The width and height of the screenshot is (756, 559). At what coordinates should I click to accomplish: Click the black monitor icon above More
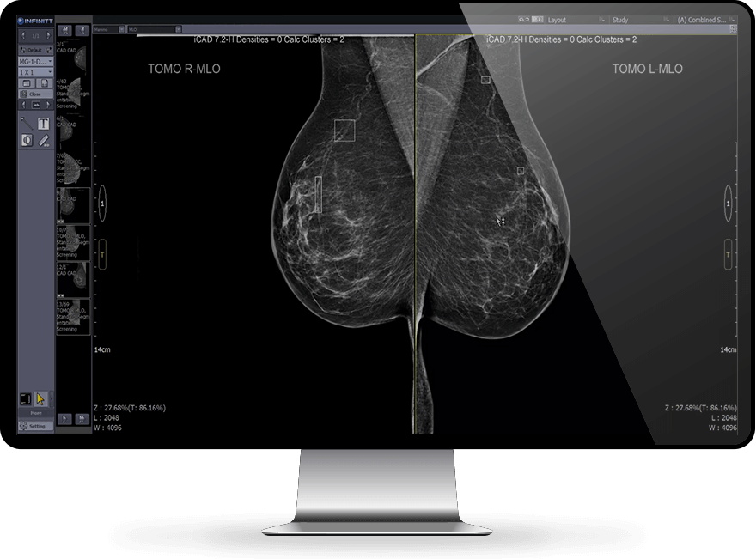click(27, 398)
